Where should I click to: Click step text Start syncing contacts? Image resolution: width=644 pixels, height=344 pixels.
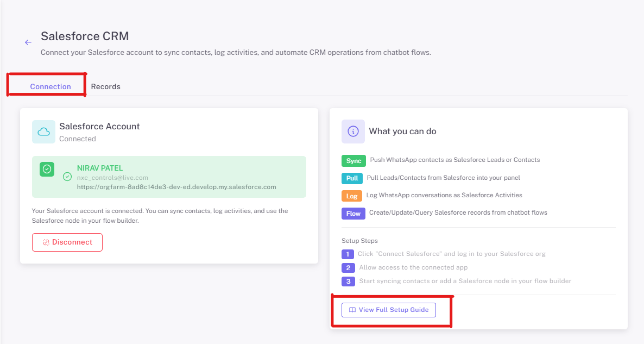465,281
